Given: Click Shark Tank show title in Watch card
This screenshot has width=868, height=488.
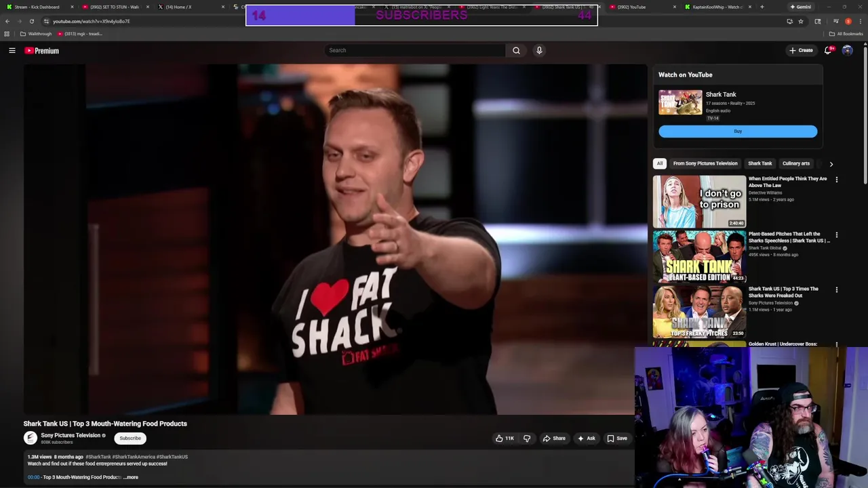Looking at the screenshot, I should (721, 95).
